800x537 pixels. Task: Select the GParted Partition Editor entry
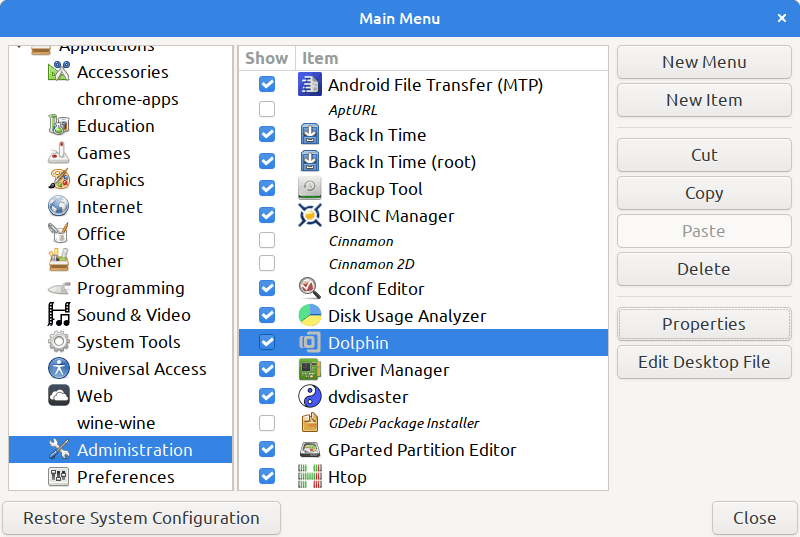click(423, 450)
